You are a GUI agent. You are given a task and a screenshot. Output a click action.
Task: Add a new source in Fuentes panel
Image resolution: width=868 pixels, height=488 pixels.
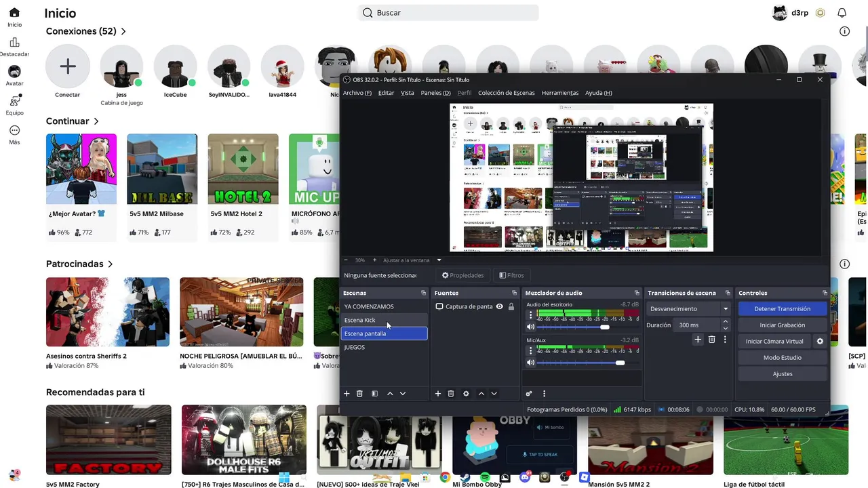coord(438,394)
